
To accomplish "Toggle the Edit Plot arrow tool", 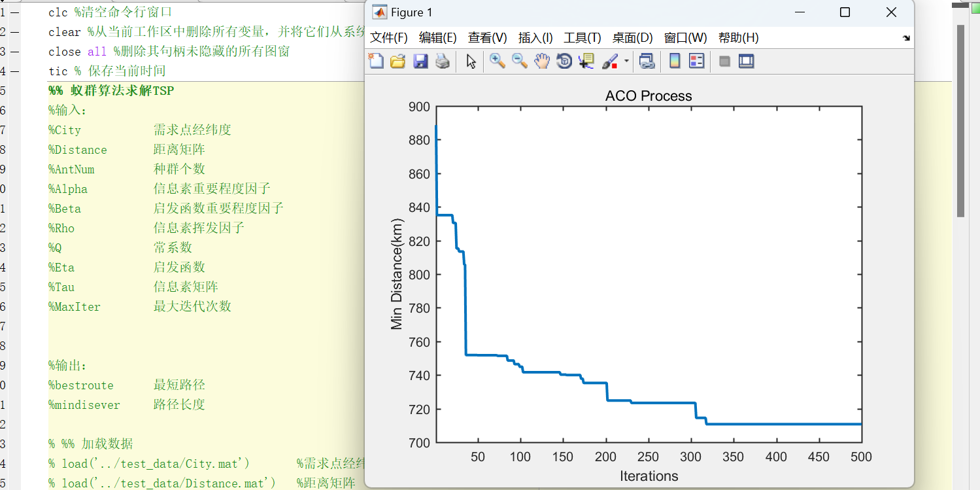I will pyautogui.click(x=471, y=61).
